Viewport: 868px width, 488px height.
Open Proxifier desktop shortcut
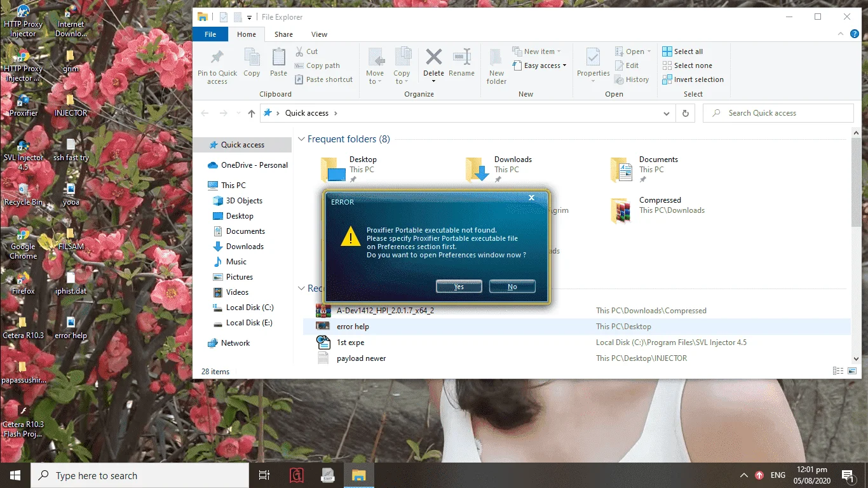pos(24,106)
